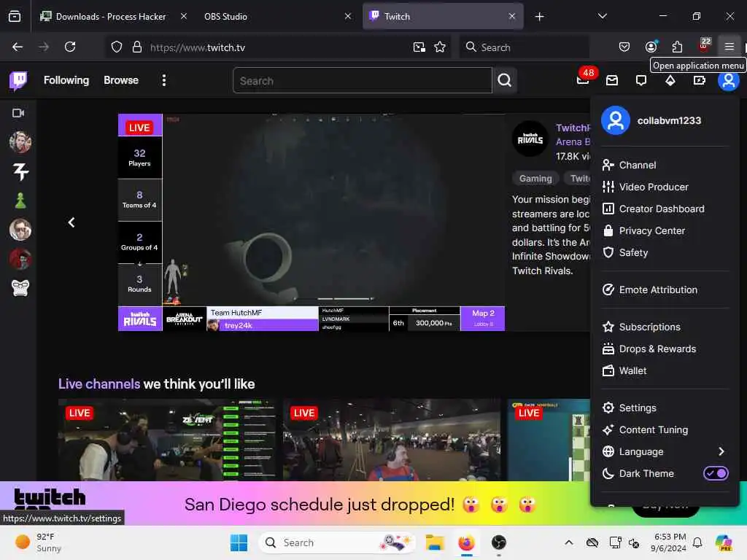Open the Browse page link
The height and width of the screenshot is (560, 747).
click(x=121, y=80)
